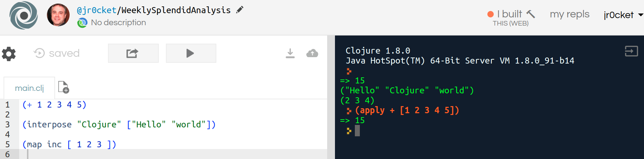
Task: Open the settings gear icon
Action: click(9, 54)
